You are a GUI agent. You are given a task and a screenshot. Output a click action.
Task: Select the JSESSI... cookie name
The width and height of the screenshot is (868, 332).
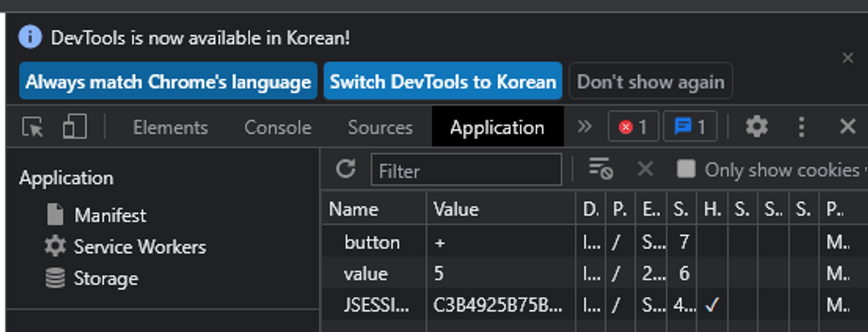[x=377, y=305]
